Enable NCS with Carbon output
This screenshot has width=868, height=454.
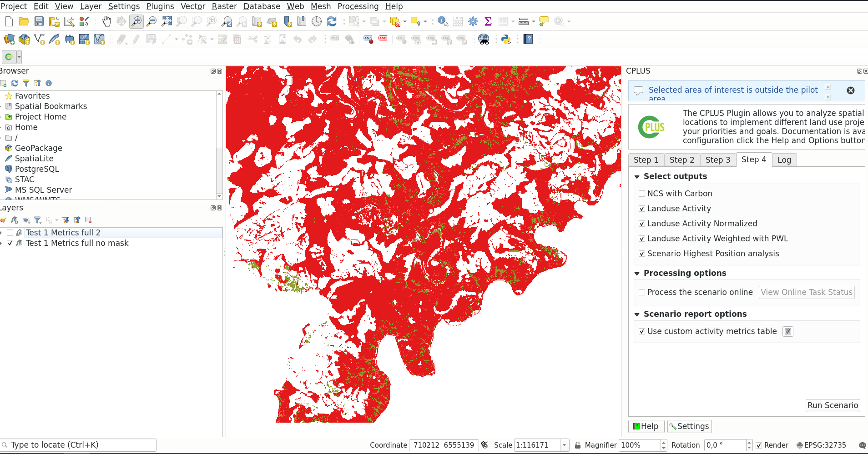click(x=642, y=194)
